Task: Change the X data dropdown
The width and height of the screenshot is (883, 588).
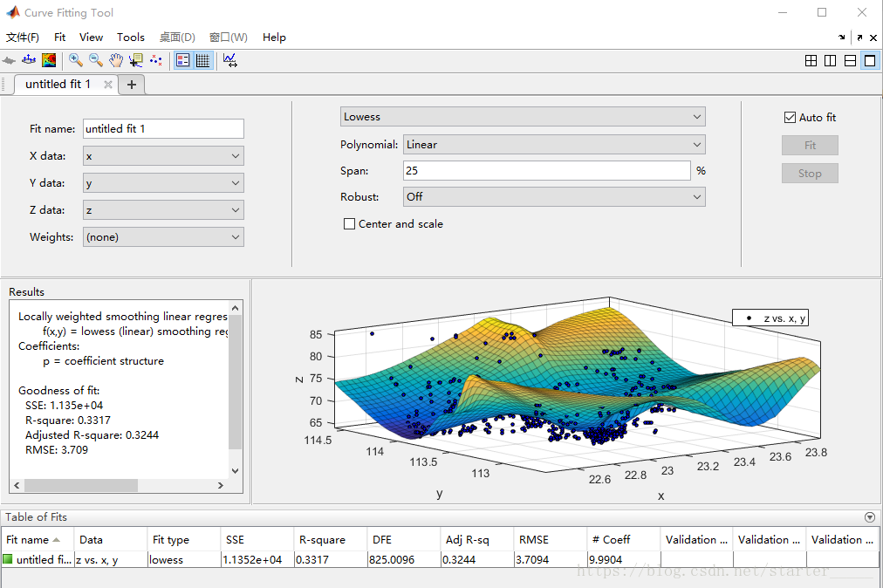Action: pos(162,155)
